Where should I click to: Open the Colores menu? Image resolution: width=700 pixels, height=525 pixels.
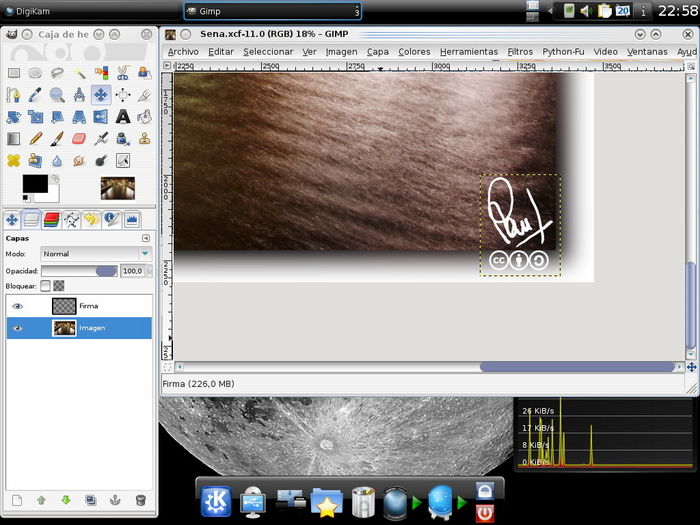click(414, 52)
